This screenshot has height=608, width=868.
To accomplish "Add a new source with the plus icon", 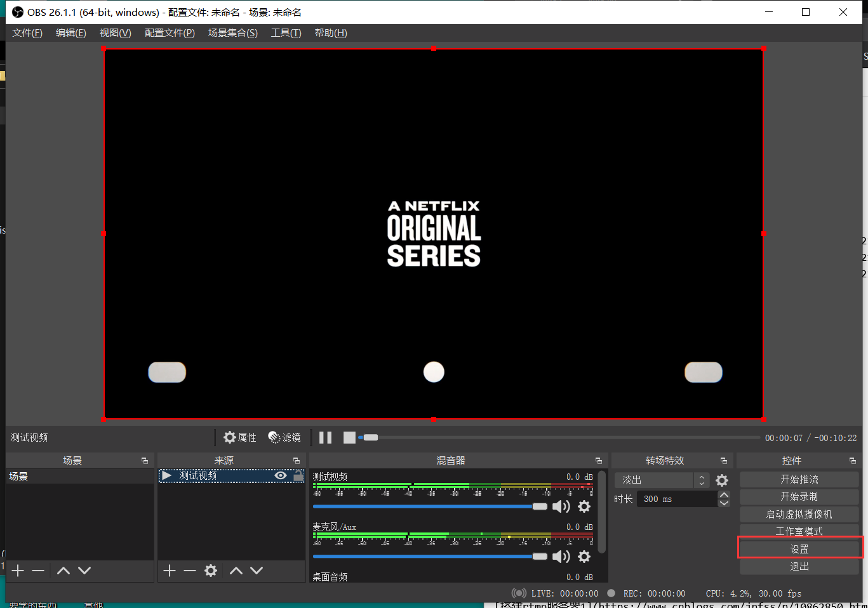I will click(170, 571).
